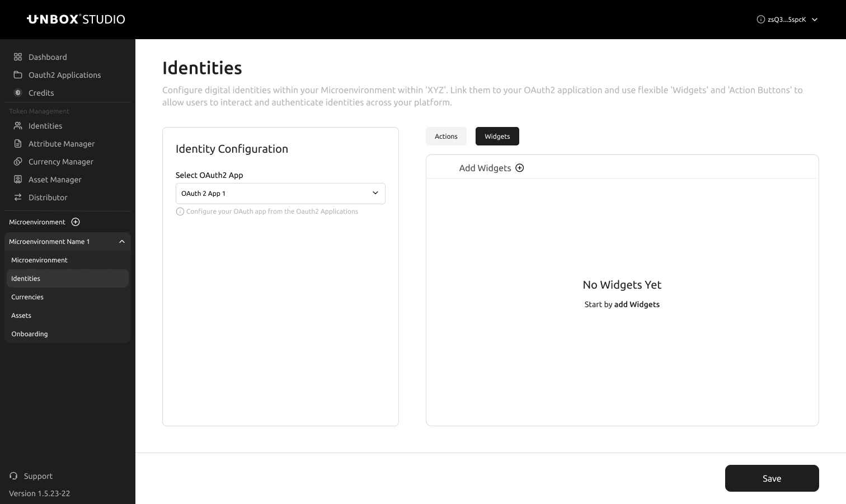Click the Asset Manager icon
The height and width of the screenshot is (504, 846).
point(18,180)
